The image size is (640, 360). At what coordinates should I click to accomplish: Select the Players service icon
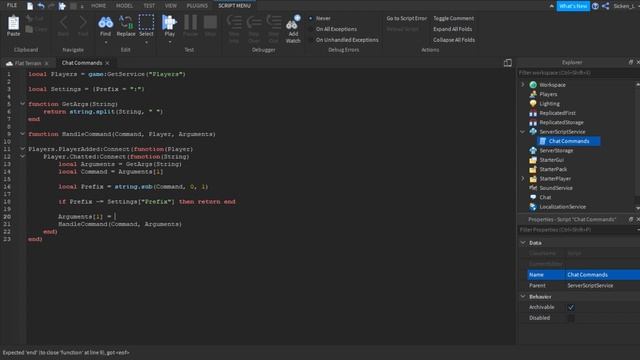(533, 94)
